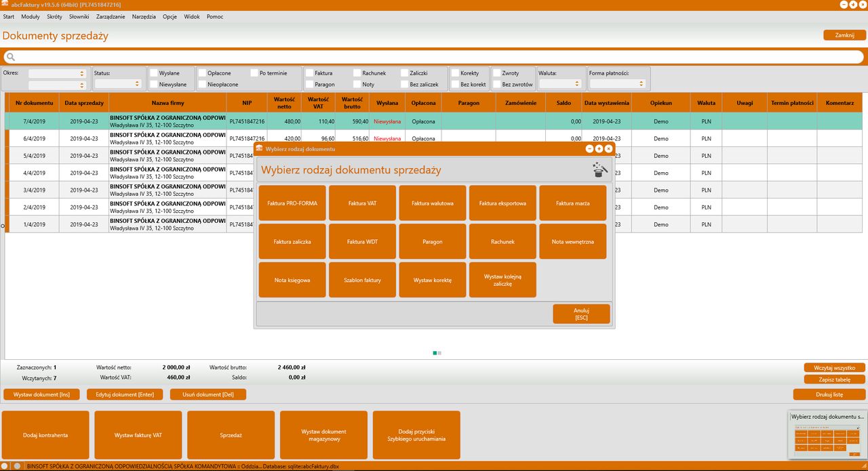Open the Narzędzia menu

pos(144,16)
